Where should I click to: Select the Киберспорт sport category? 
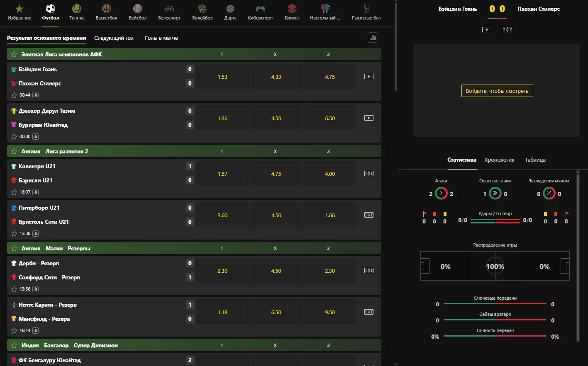tap(261, 12)
